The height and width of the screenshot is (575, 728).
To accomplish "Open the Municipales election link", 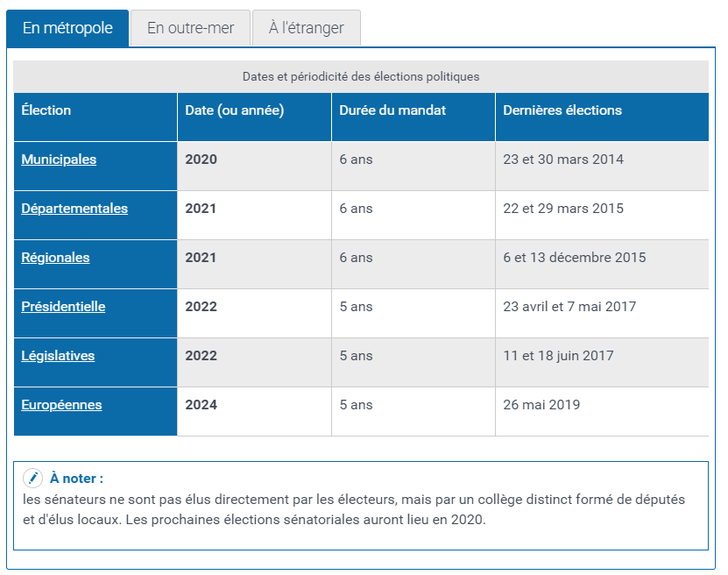I will pos(59,160).
